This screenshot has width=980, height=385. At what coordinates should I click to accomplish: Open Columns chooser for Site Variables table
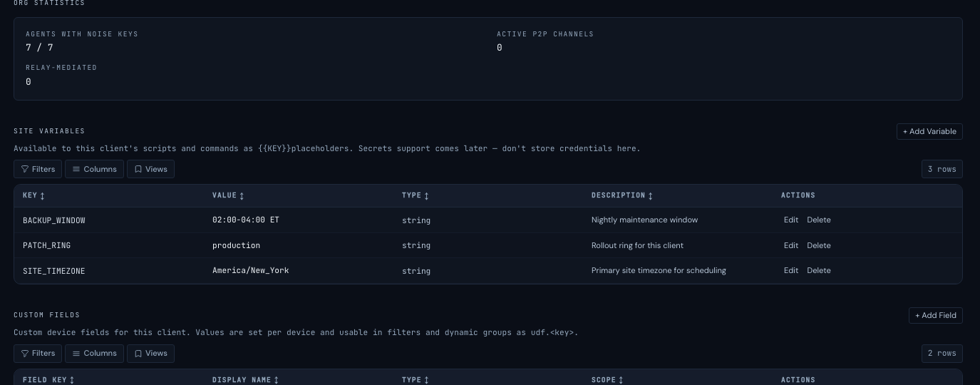tap(94, 169)
